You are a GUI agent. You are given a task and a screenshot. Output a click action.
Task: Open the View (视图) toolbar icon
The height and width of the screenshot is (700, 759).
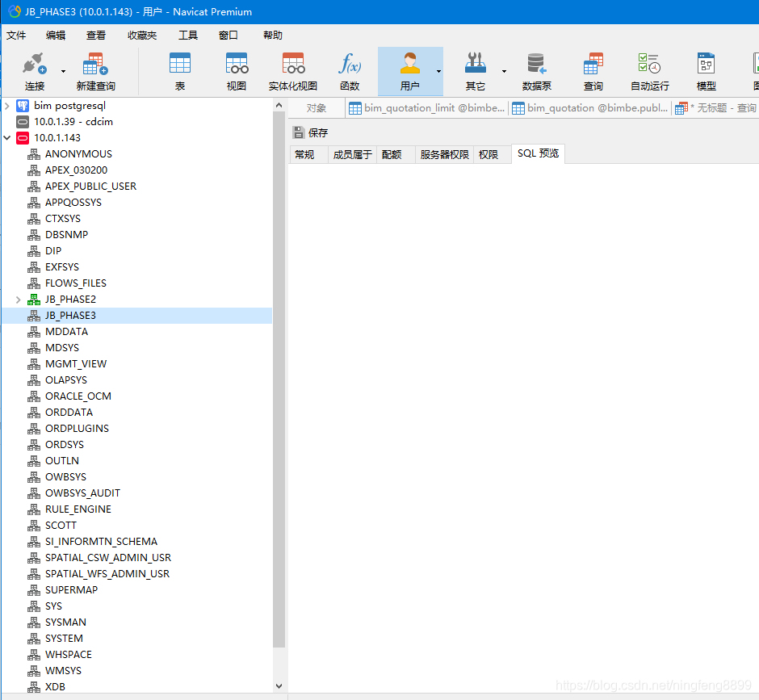click(237, 64)
